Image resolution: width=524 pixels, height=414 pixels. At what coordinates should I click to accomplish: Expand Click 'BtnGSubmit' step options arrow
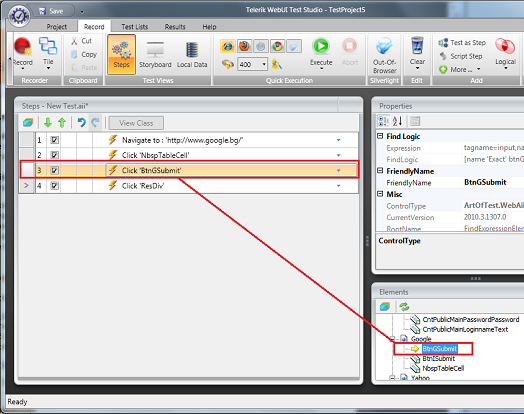pos(339,170)
